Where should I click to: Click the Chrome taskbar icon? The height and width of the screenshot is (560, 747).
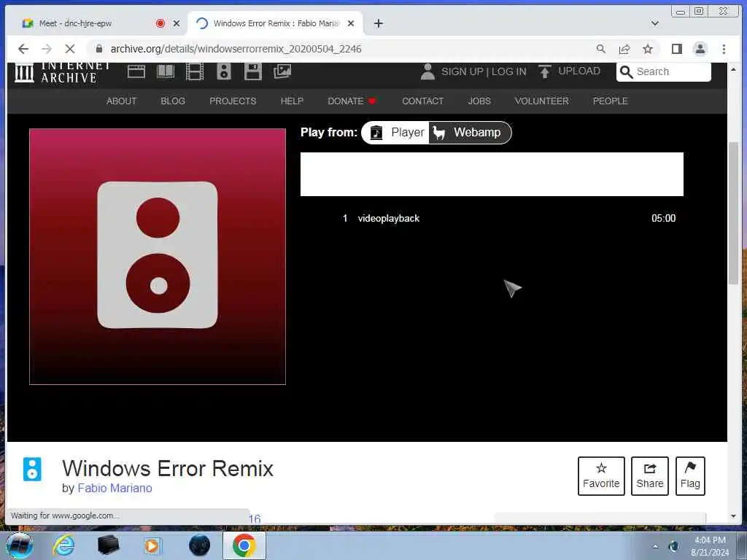coord(244,545)
